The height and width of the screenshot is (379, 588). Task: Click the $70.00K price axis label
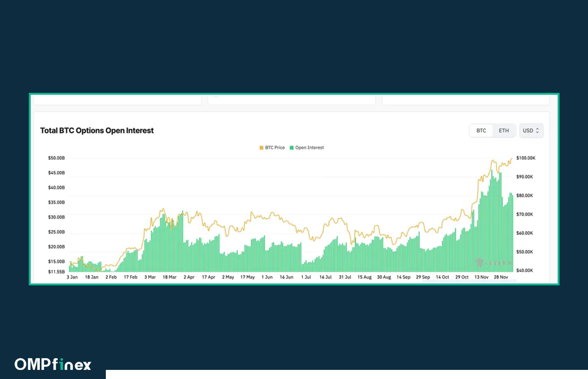[x=525, y=215]
